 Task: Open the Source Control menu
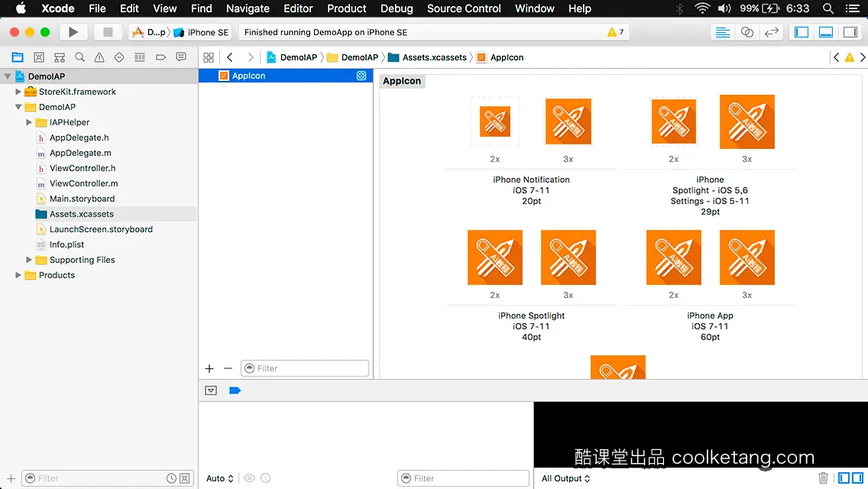[x=464, y=8]
